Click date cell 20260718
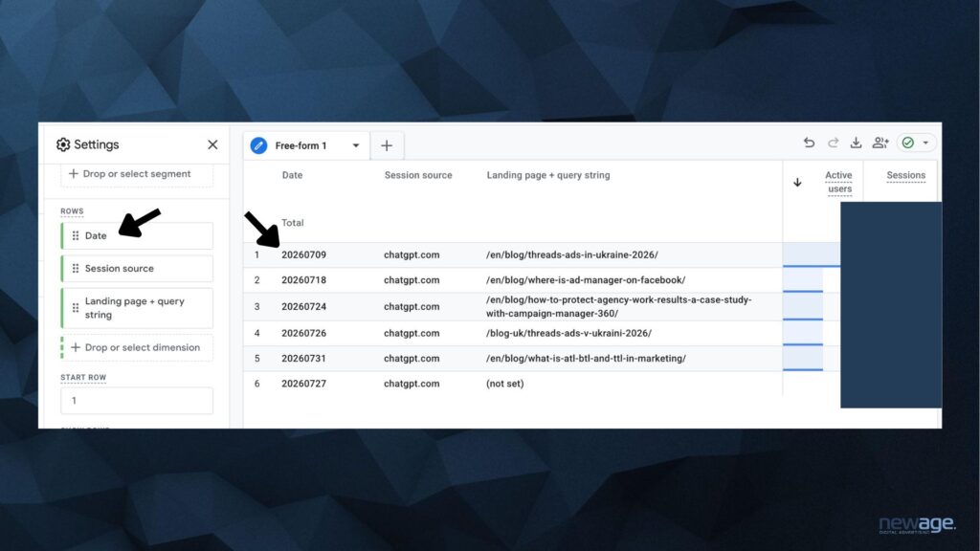 pos(303,280)
